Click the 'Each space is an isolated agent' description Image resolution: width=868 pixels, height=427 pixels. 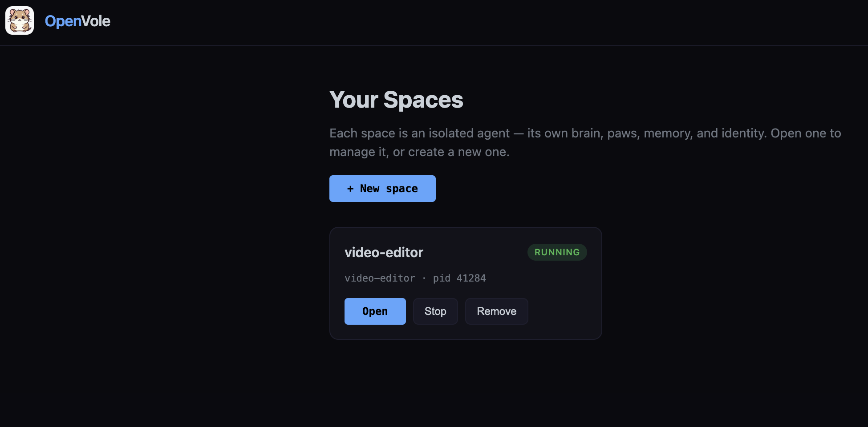(585, 142)
